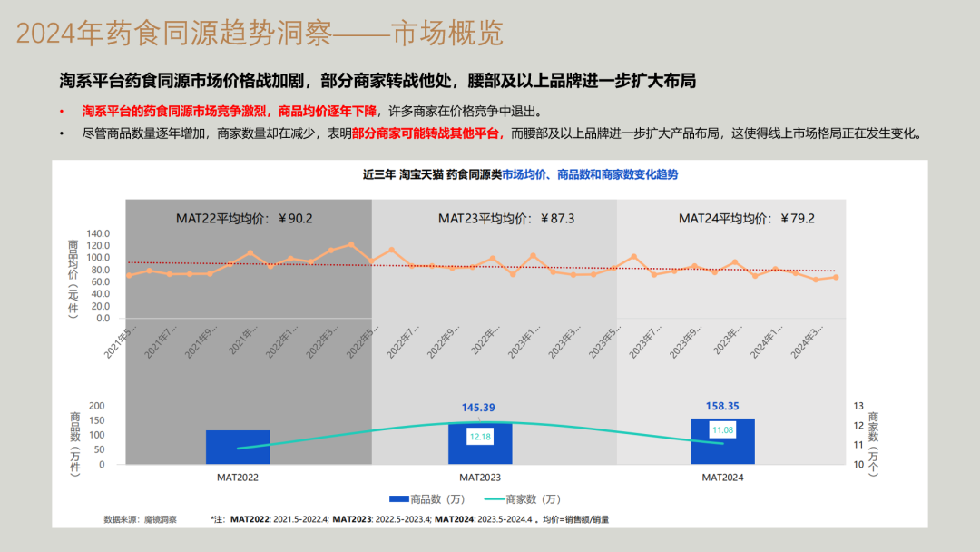Click the 数据来源 魔镜洞察 source note
This screenshot has height=552, width=980.
(x=140, y=519)
